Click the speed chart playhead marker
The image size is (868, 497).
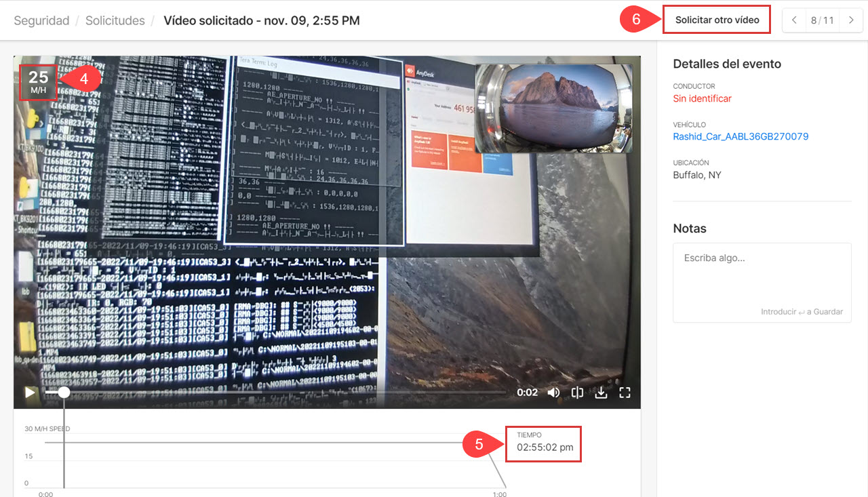click(x=64, y=443)
